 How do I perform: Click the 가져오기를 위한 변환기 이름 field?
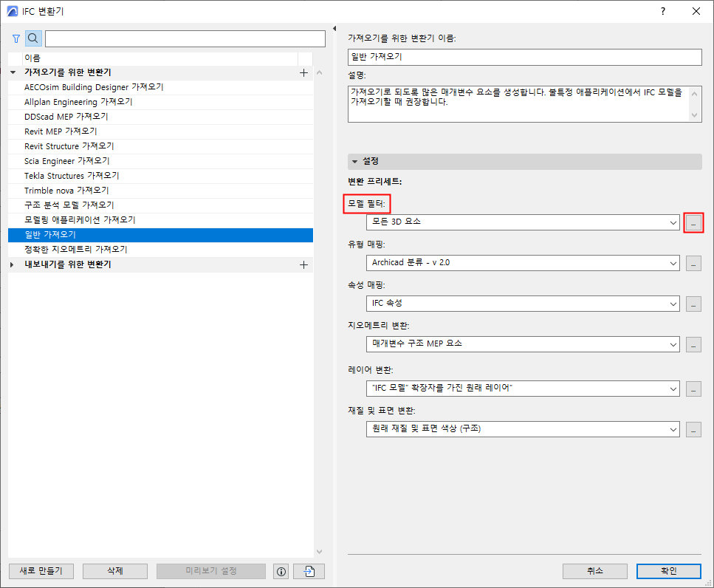[x=524, y=57]
